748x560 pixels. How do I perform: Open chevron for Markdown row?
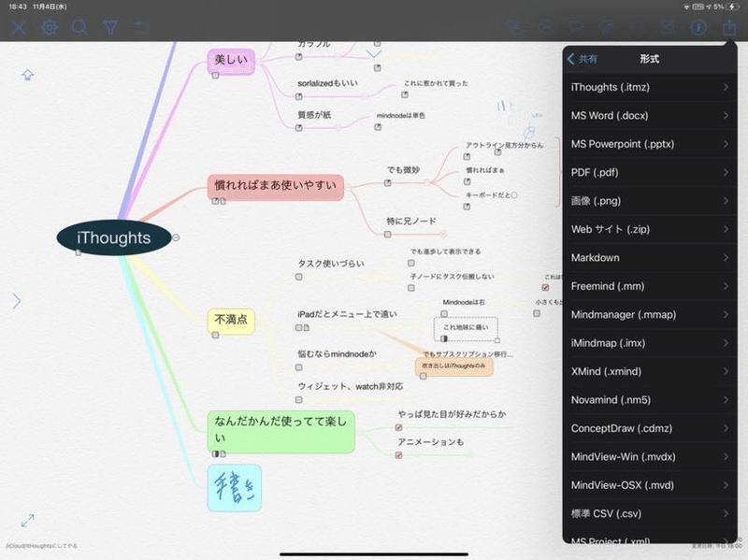[x=726, y=258]
